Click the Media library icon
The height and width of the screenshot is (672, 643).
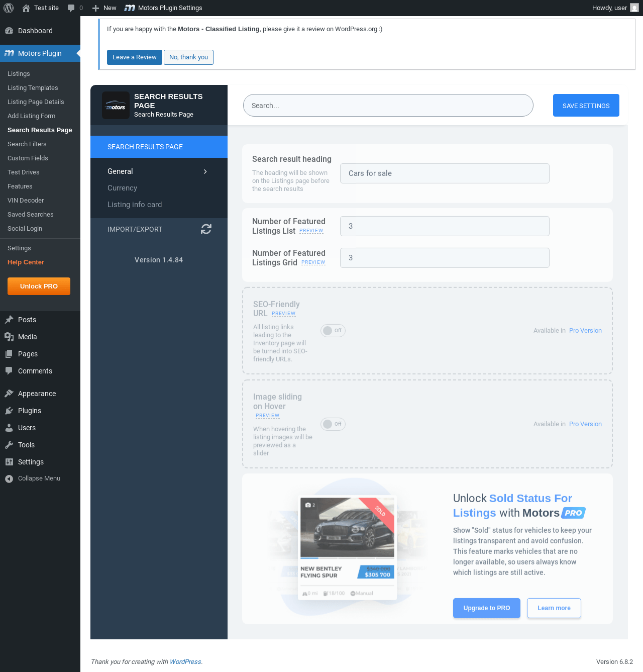click(x=9, y=337)
